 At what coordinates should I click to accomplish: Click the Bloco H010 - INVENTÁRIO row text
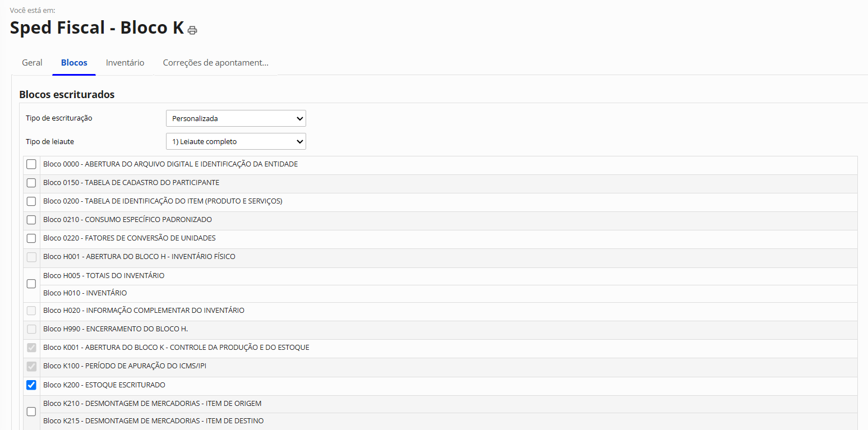pyautogui.click(x=85, y=293)
